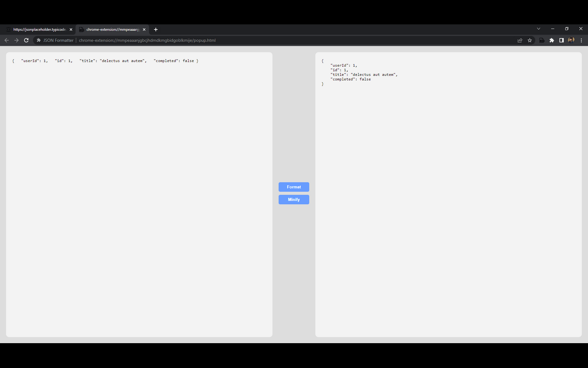This screenshot has height=368, width=588.
Task: Click inside the raw JSON input area
Action: point(139,195)
